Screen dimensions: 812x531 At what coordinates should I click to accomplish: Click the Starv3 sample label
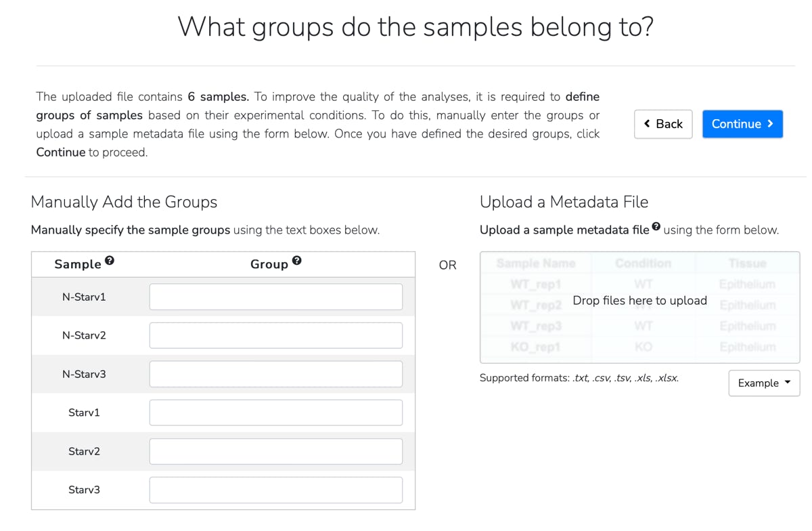[x=84, y=490]
